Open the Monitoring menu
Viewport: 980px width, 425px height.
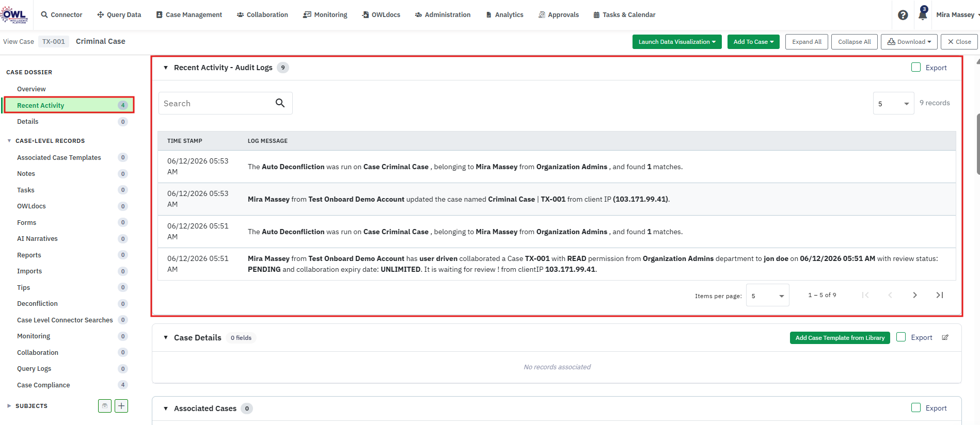click(325, 15)
